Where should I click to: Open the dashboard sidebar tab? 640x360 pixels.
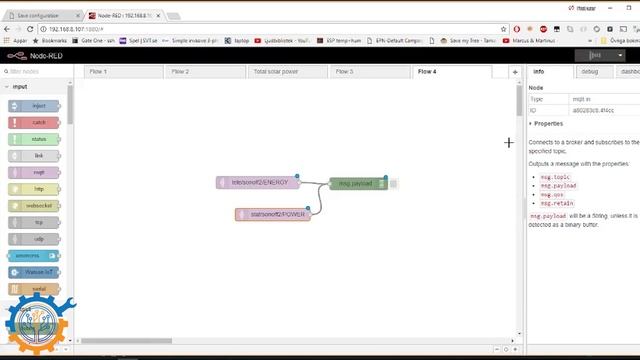pos(628,71)
